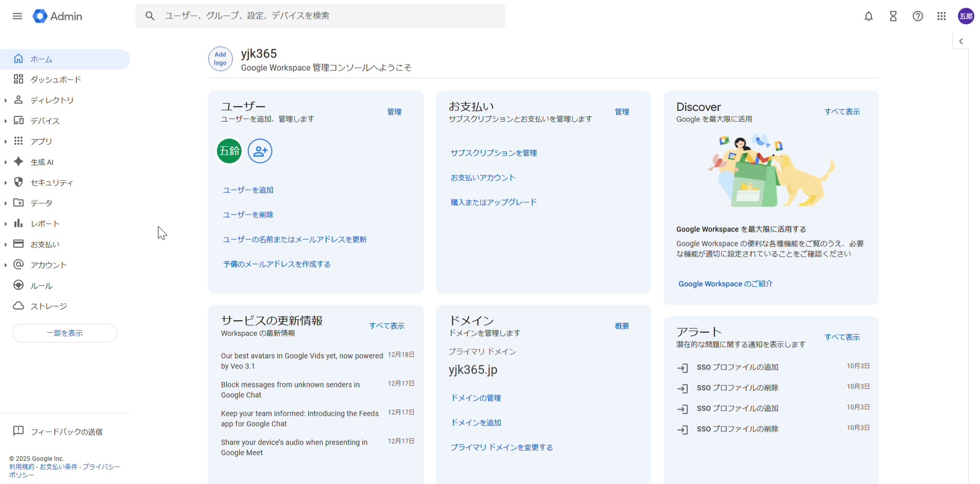The image size is (980, 484).
Task: Click the Add logo circle
Action: coord(221,59)
